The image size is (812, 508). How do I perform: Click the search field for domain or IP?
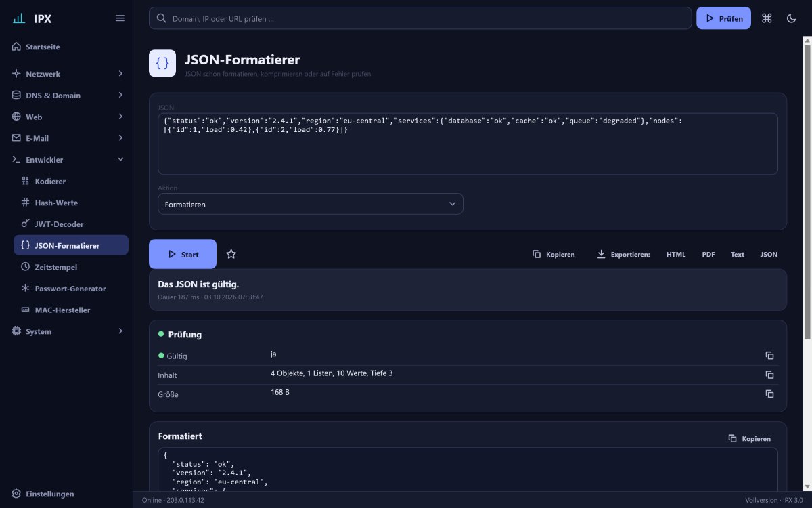point(420,18)
